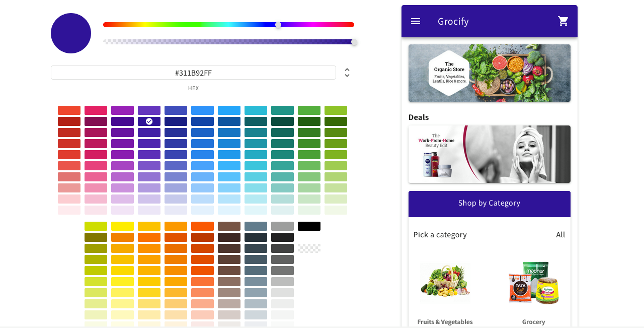The height and width of the screenshot is (328, 644).
Task: Click the circular color preview
Action: pyautogui.click(x=70, y=33)
